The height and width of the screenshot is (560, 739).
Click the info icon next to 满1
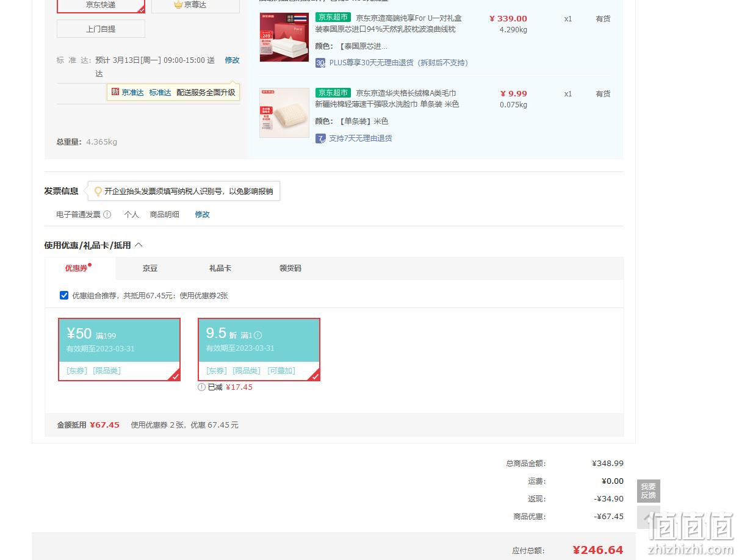(x=258, y=335)
